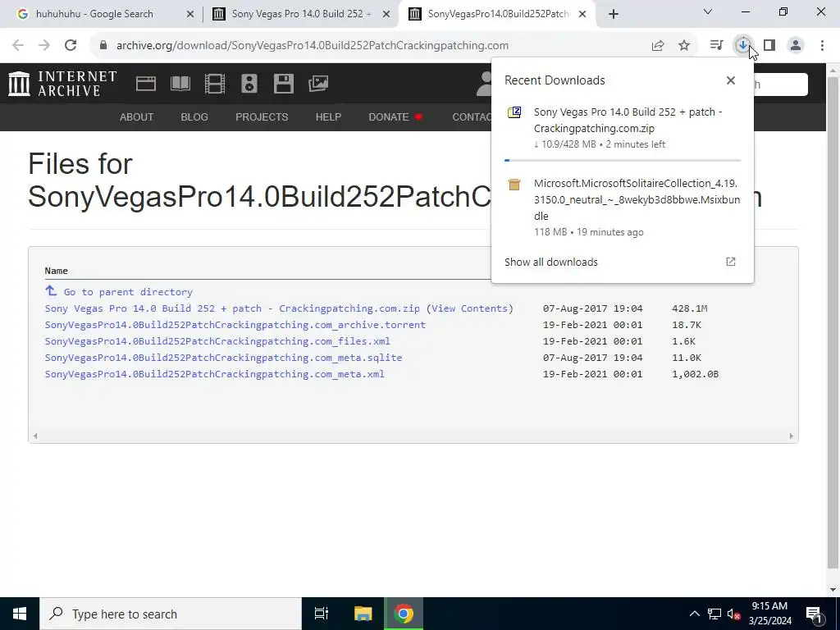Open the notification center icon
The width and height of the screenshot is (840, 630).
(815, 614)
